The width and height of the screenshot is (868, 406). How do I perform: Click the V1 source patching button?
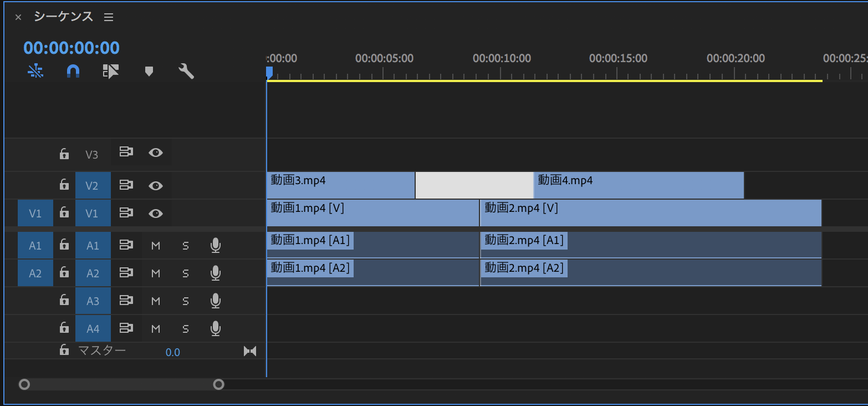(x=35, y=213)
